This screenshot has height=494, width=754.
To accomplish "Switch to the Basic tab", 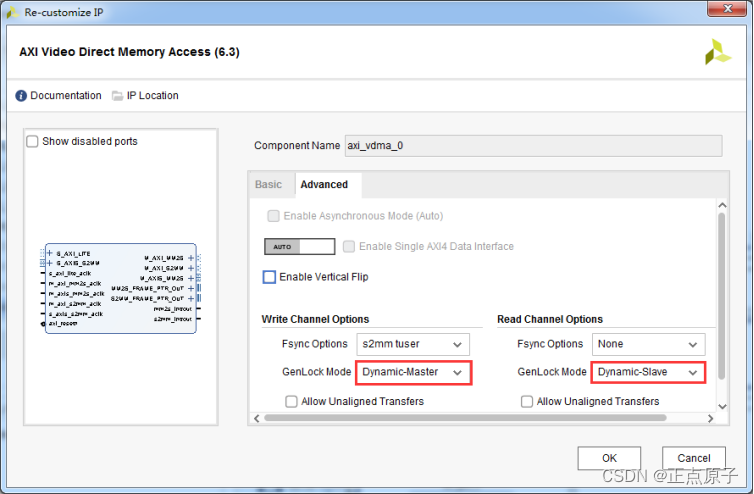I will [x=268, y=185].
